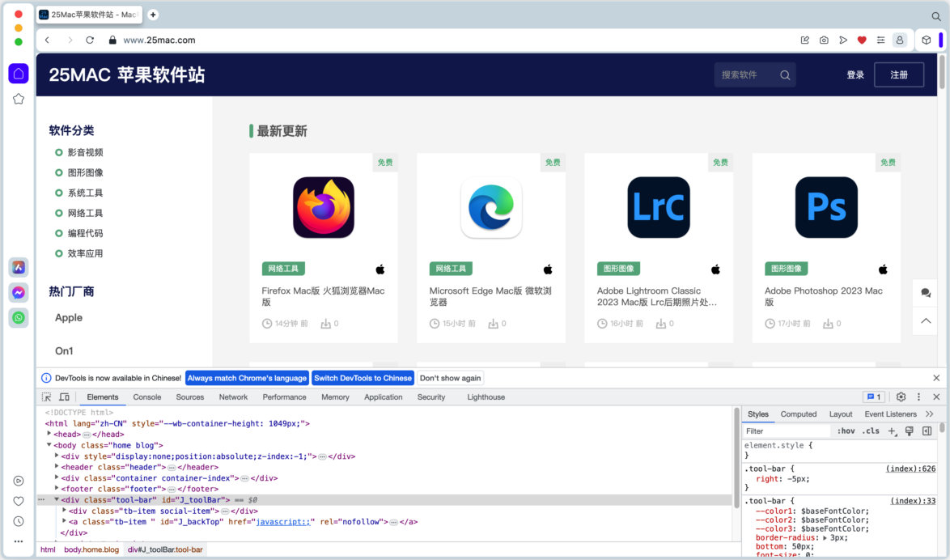Viewport: 950px width, 560px height.
Task: Open the Event Listeners tab
Action: (x=890, y=414)
